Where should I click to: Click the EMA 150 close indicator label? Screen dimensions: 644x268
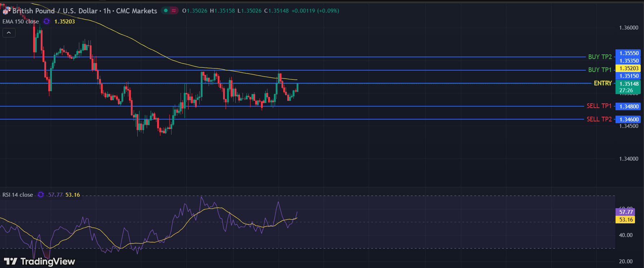[x=21, y=22]
